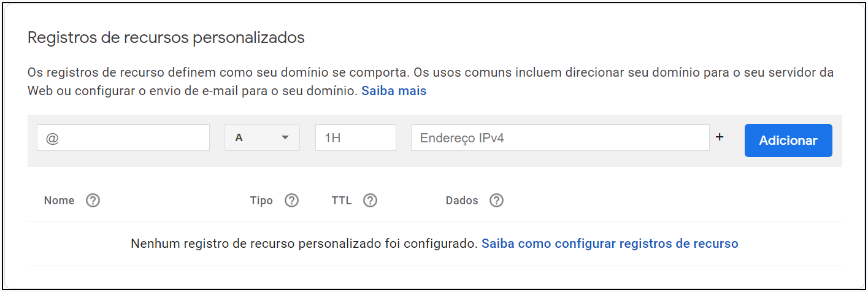Open the record type dropdown showing A
The height and width of the screenshot is (292, 868).
(263, 137)
